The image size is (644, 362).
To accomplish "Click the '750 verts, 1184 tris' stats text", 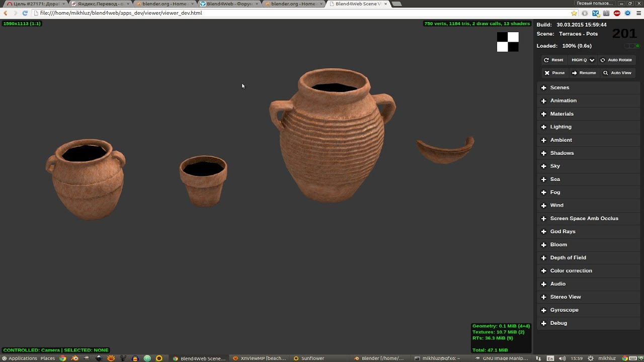I will point(477,24).
